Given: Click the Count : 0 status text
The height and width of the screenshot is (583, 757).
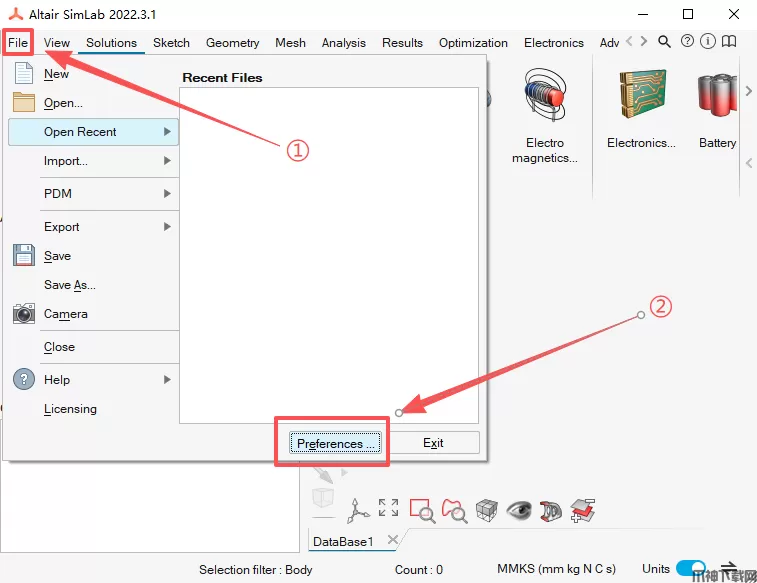Looking at the screenshot, I should pyautogui.click(x=419, y=569).
